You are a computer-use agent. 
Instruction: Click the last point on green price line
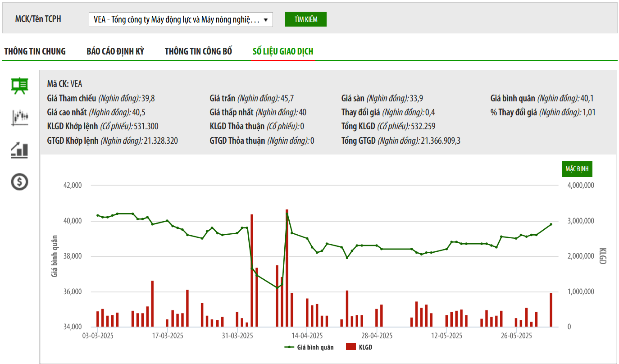(x=551, y=224)
